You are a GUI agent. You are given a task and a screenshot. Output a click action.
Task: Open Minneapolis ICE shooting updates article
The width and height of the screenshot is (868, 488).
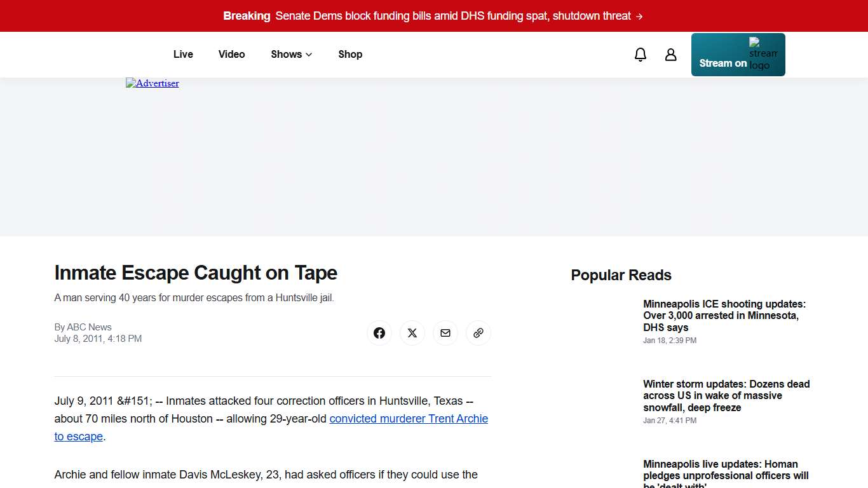coord(724,316)
